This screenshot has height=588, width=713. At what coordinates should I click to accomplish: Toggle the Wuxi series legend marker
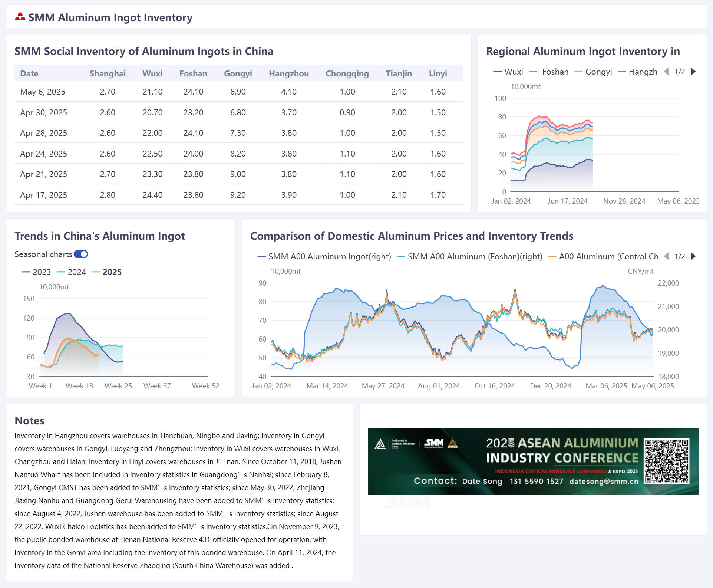coord(497,72)
